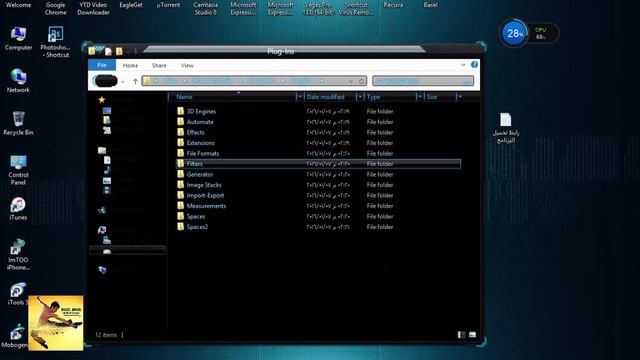Click the Google Chrome desktop label
The height and width of the screenshot is (360, 640).
pyautogui.click(x=56, y=9)
